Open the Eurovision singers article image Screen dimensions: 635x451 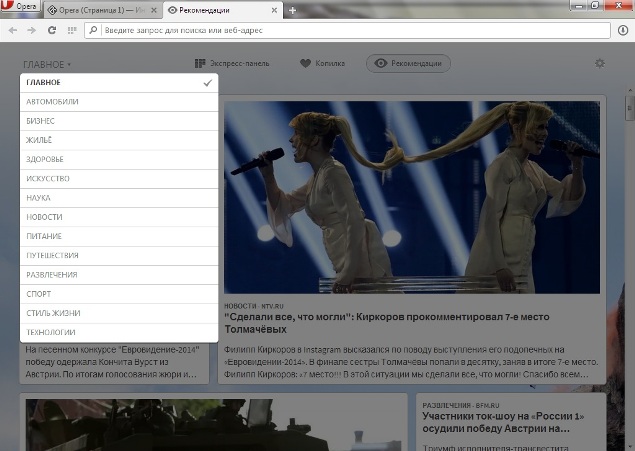[x=412, y=197]
